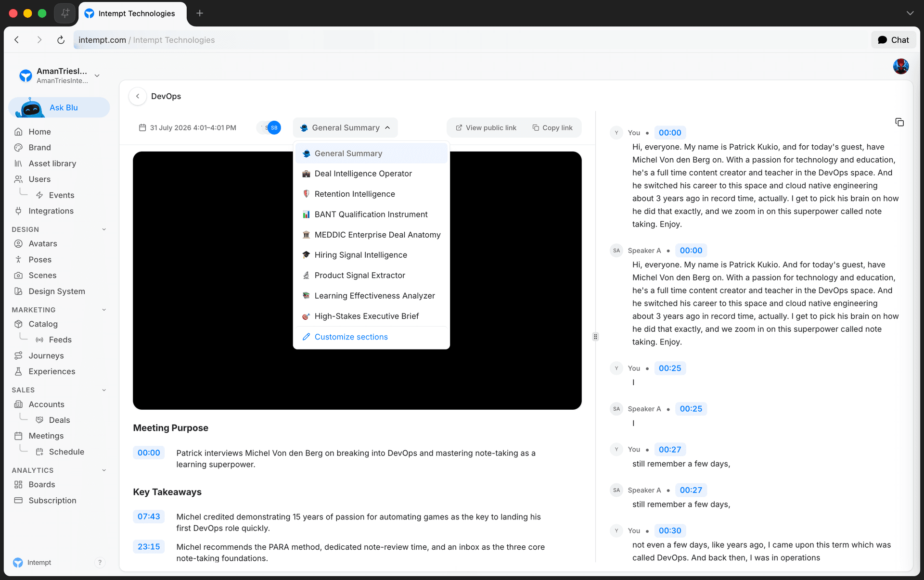Screen dimensions: 924x580
Task: Open Home from the sidebar
Action: pos(39,132)
